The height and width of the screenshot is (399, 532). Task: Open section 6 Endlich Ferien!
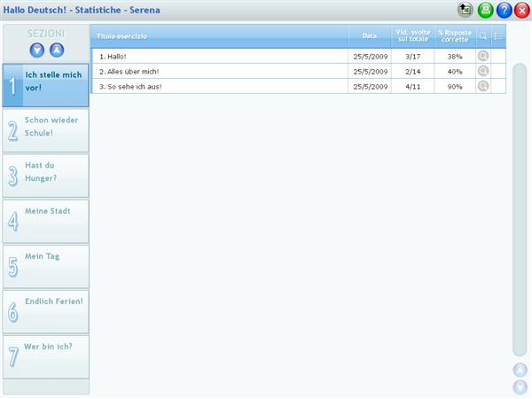pyautogui.click(x=45, y=311)
